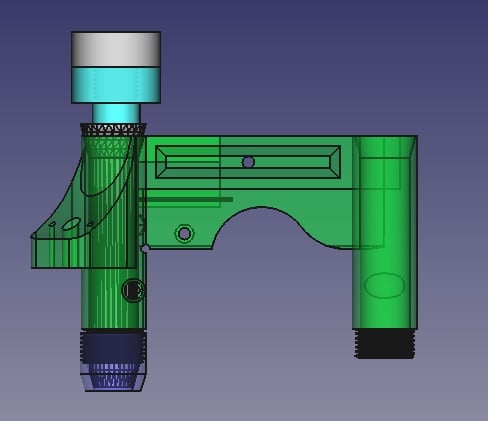
Task: Select the narrow cyan shaft above the knurled ring
Action: 116,113
